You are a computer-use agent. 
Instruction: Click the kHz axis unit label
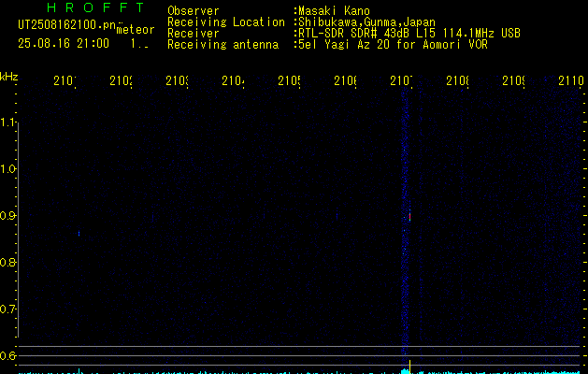click(9, 77)
